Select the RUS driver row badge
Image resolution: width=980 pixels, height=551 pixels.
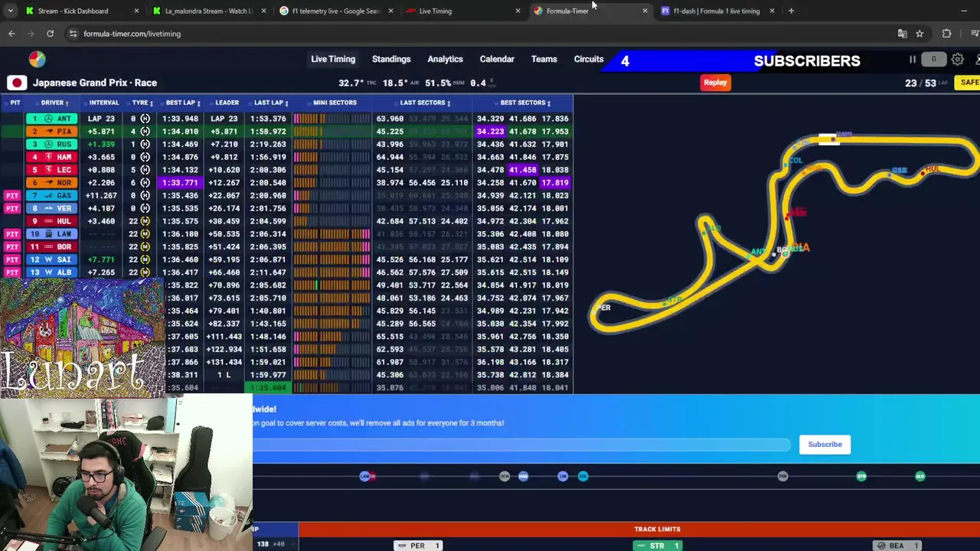tap(51, 145)
